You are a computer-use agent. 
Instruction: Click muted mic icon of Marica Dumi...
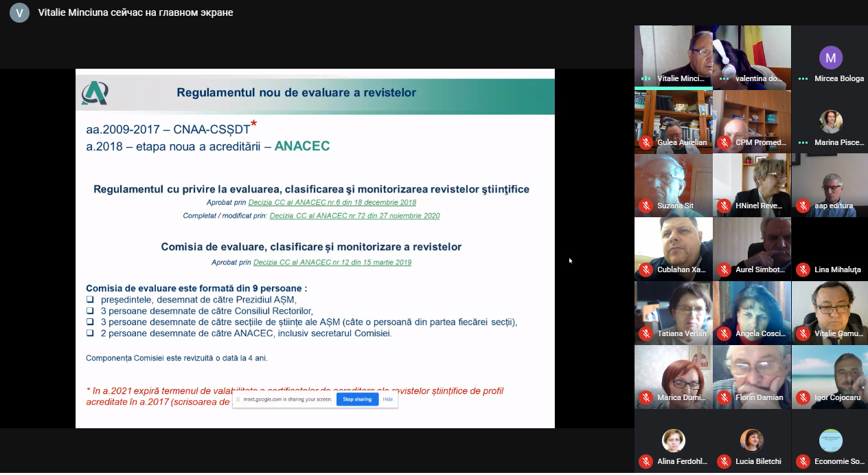646,397
